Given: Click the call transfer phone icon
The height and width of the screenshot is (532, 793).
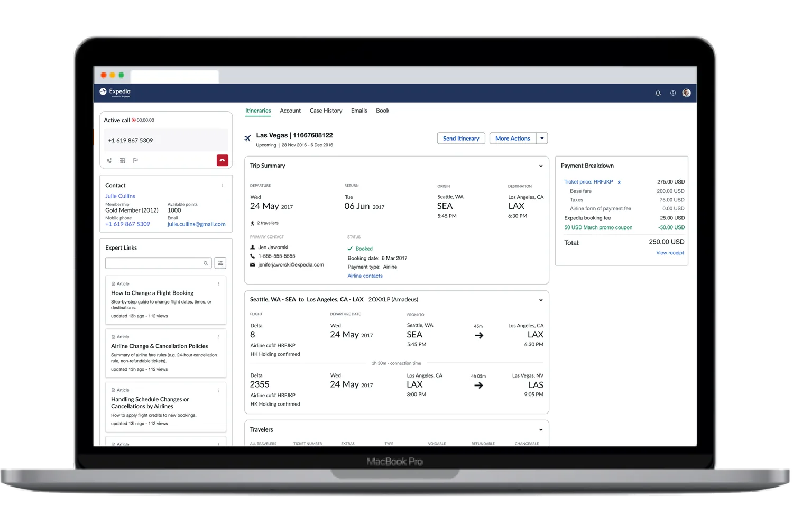Looking at the screenshot, I should pos(109,160).
